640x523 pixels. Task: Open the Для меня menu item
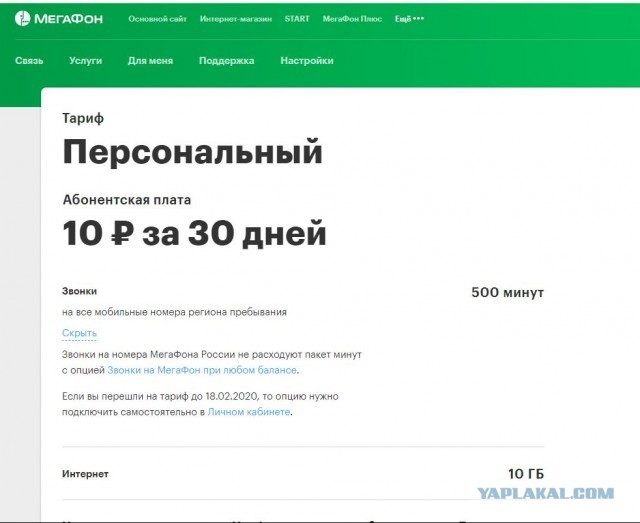coord(150,60)
